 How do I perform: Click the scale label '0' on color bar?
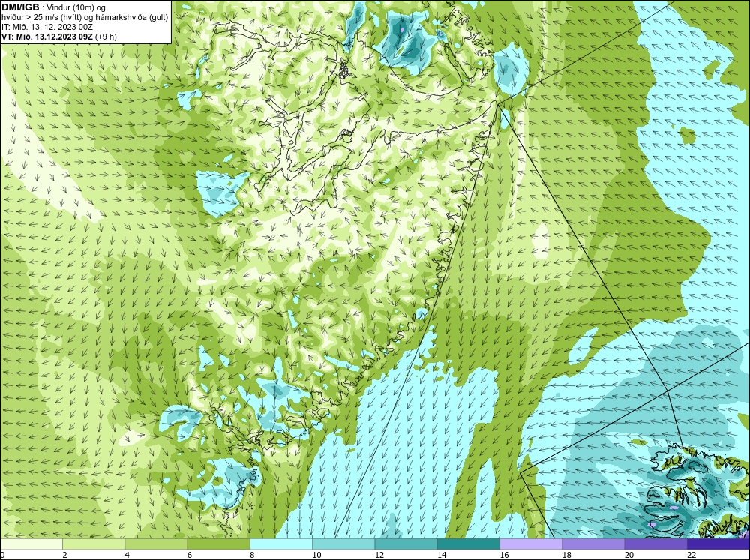2,555
